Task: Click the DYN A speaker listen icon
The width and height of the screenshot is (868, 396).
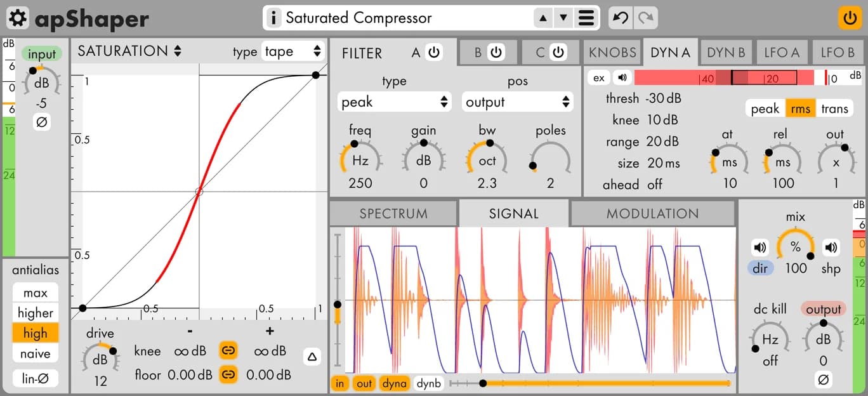Action: pyautogui.click(x=623, y=77)
